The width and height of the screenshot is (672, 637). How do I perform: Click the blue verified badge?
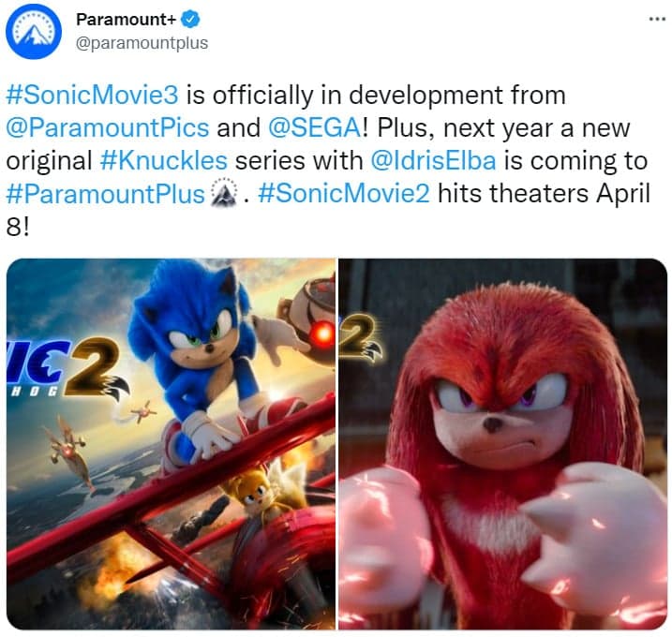(190, 20)
